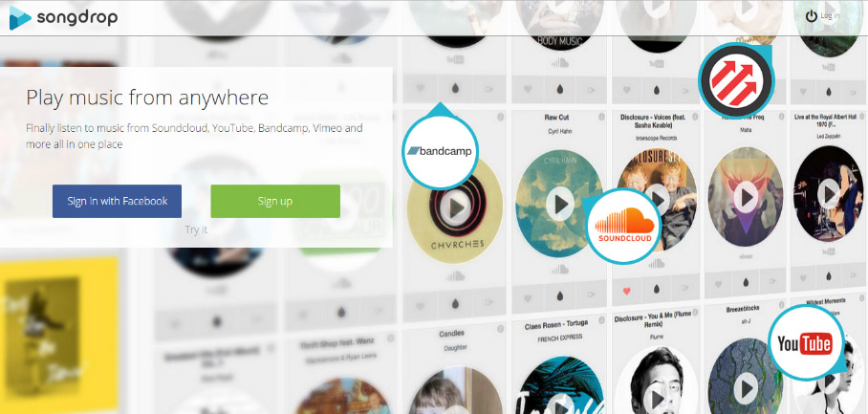Click the SoundCloud logo bubble

(x=624, y=226)
